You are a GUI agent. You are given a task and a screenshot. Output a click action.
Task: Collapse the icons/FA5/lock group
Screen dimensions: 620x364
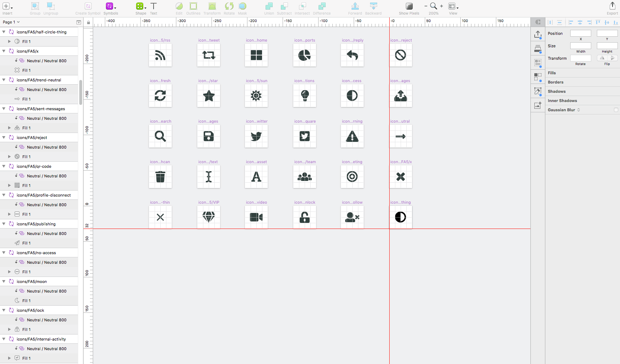[4, 310]
